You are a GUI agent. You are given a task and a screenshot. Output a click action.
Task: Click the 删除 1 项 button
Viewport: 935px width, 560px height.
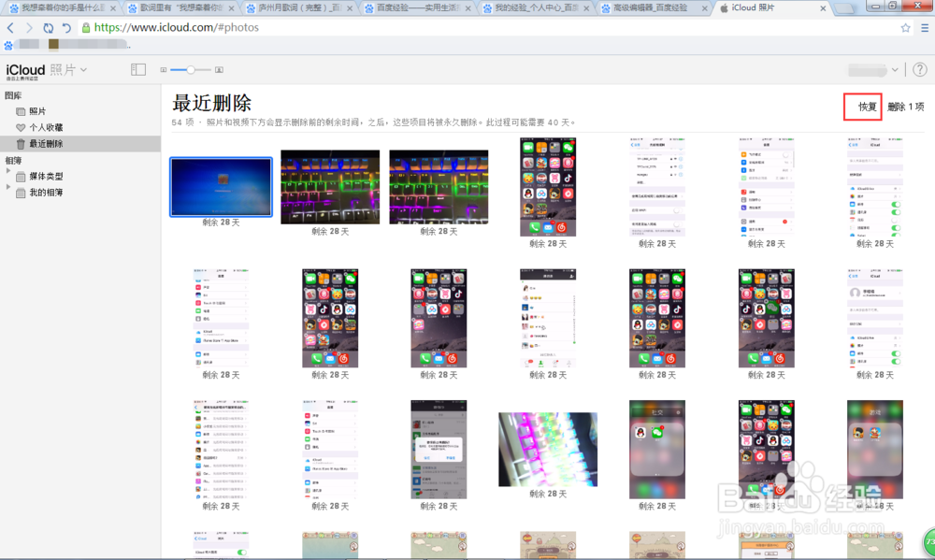tap(905, 107)
